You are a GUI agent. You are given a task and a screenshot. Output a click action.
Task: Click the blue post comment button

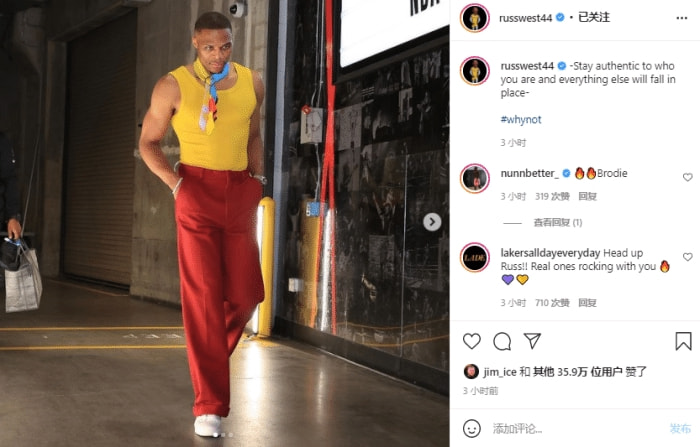pyautogui.click(x=680, y=429)
